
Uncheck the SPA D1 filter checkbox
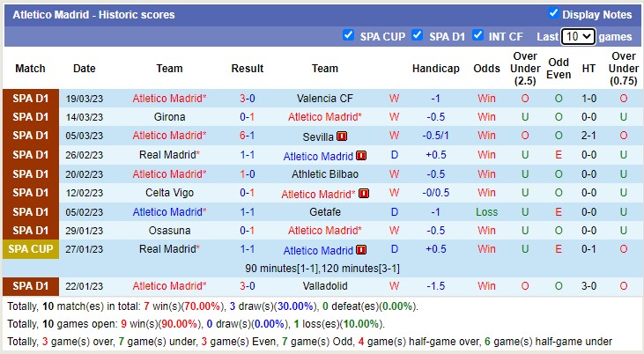coord(418,36)
